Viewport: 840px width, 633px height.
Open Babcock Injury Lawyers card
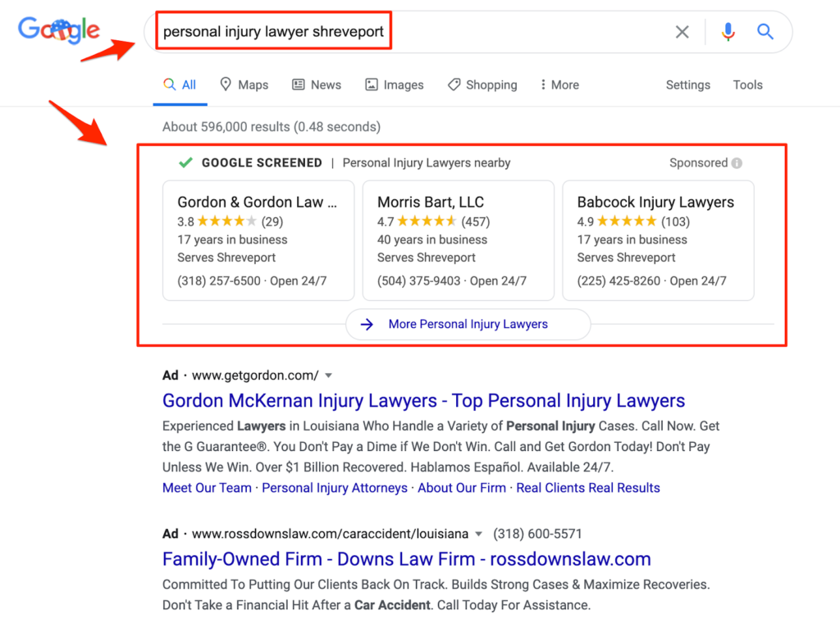[658, 240]
